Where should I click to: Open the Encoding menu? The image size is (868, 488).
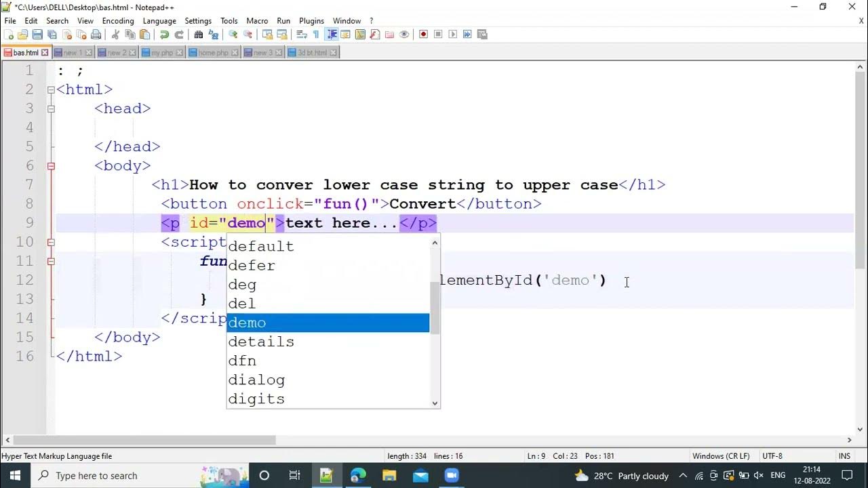(x=118, y=21)
